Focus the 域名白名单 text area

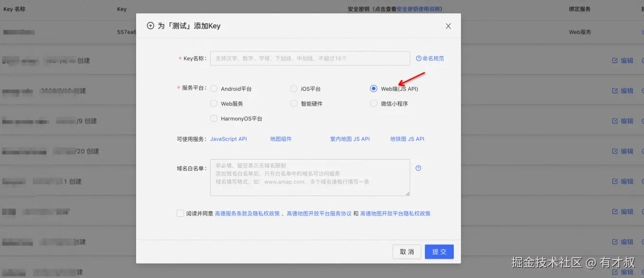[310, 178]
